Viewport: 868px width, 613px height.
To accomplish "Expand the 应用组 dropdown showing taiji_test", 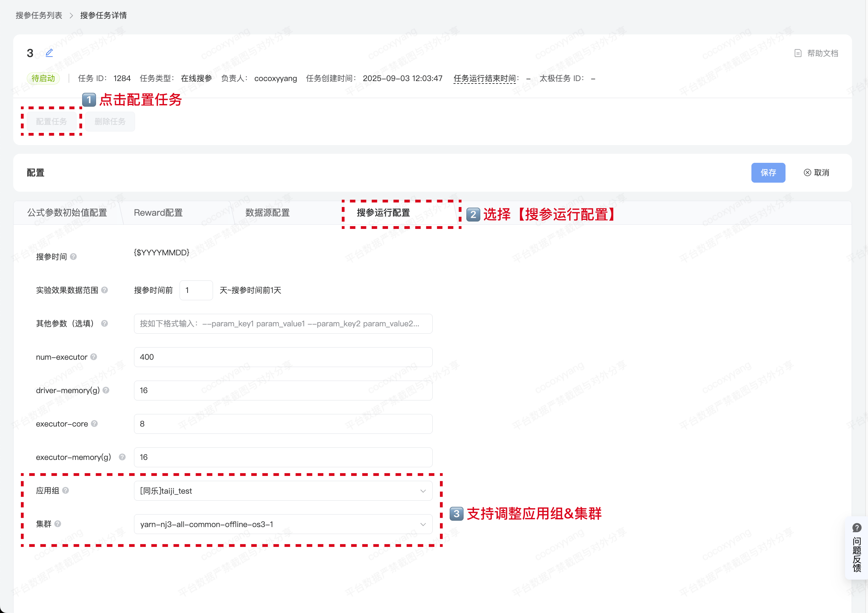I will (x=283, y=491).
